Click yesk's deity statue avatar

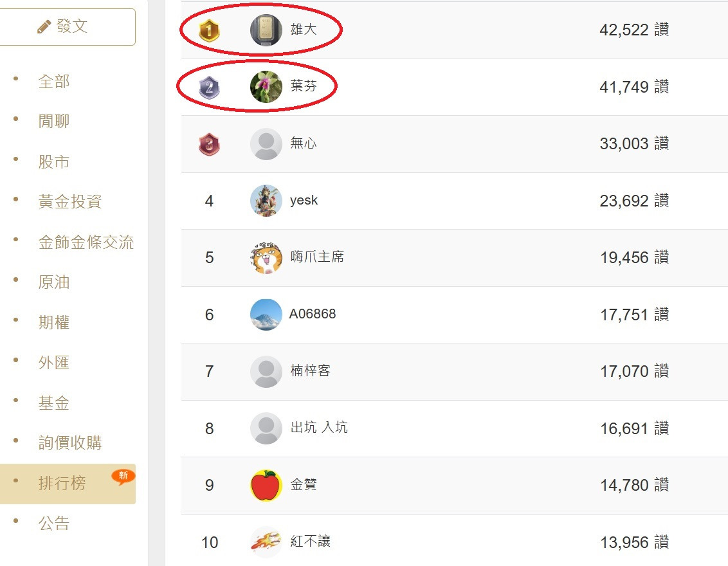(x=266, y=201)
